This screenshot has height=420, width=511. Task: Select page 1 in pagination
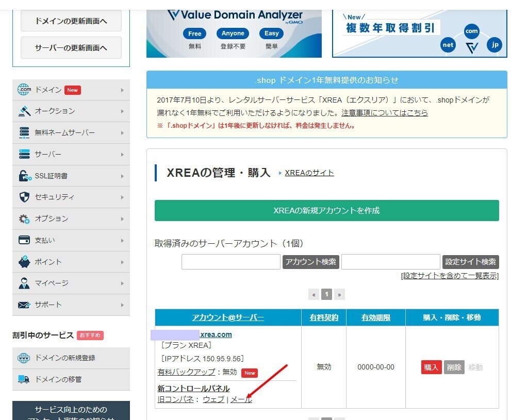coord(326,294)
